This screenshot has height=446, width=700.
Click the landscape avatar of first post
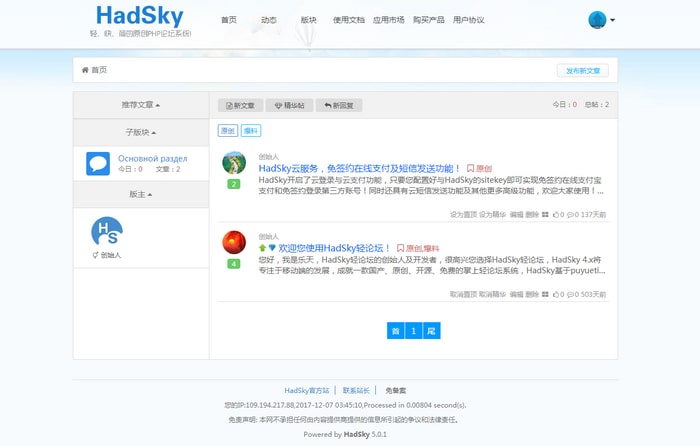click(x=234, y=163)
